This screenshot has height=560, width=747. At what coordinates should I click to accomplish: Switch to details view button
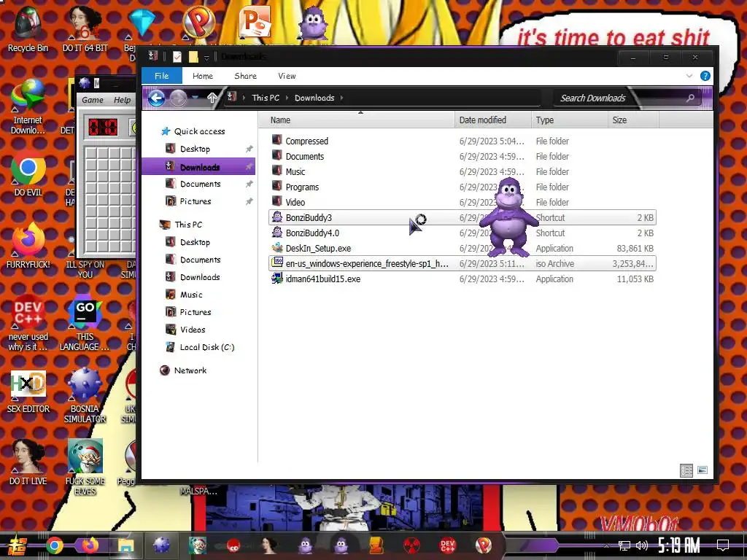(x=686, y=470)
